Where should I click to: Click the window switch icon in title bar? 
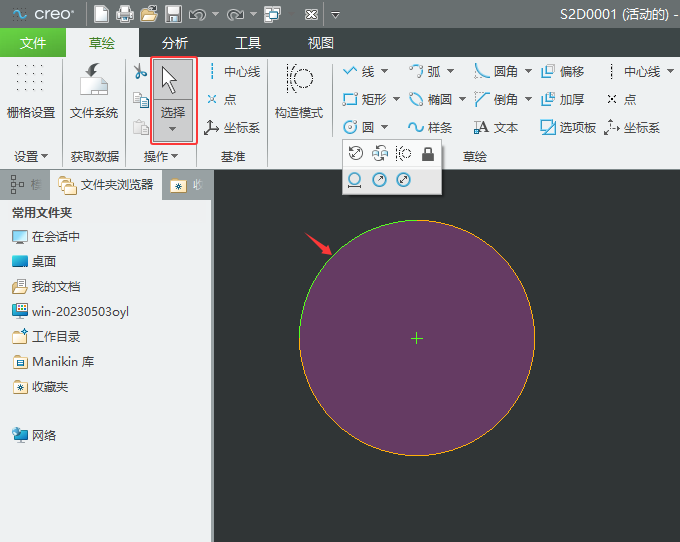point(273,14)
